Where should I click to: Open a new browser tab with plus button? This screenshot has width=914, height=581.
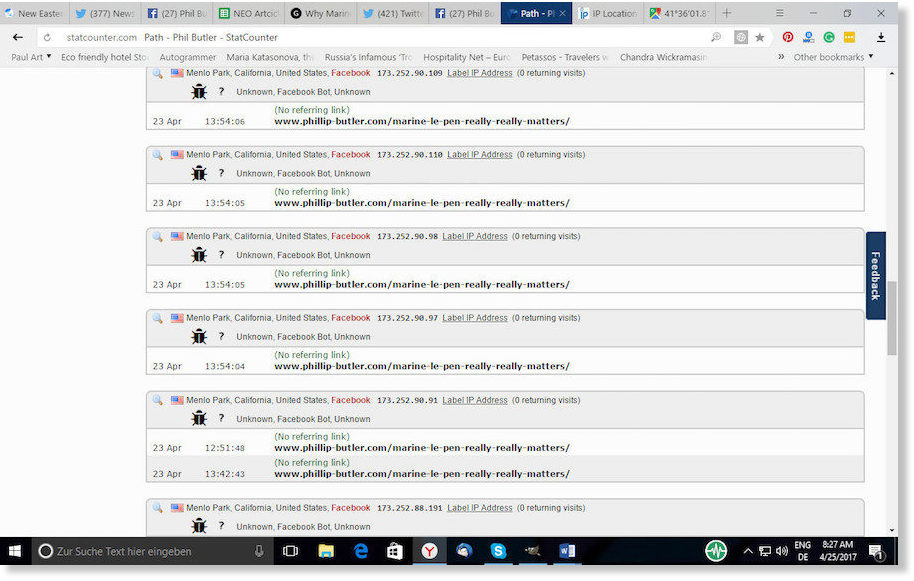[726, 13]
